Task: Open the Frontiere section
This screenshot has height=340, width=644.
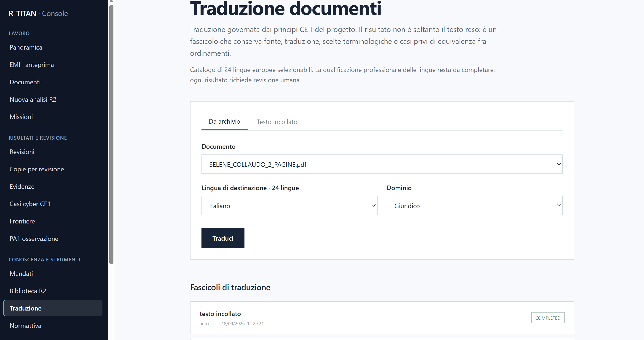Action: [x=53, y=221]
